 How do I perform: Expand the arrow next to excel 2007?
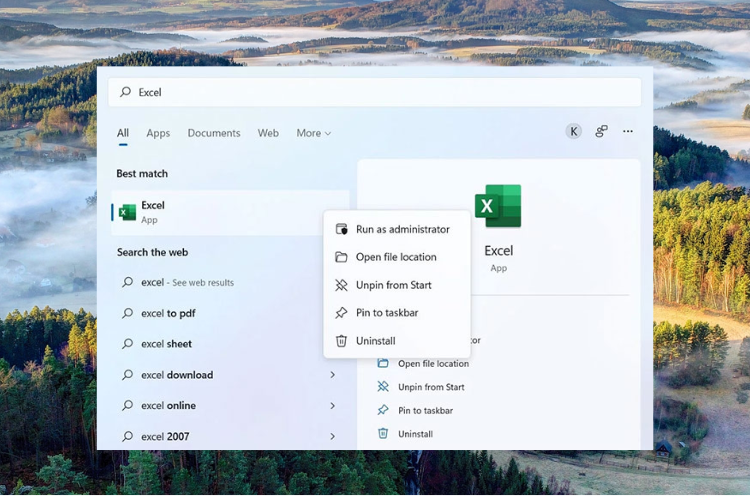[x=332, y=436]
